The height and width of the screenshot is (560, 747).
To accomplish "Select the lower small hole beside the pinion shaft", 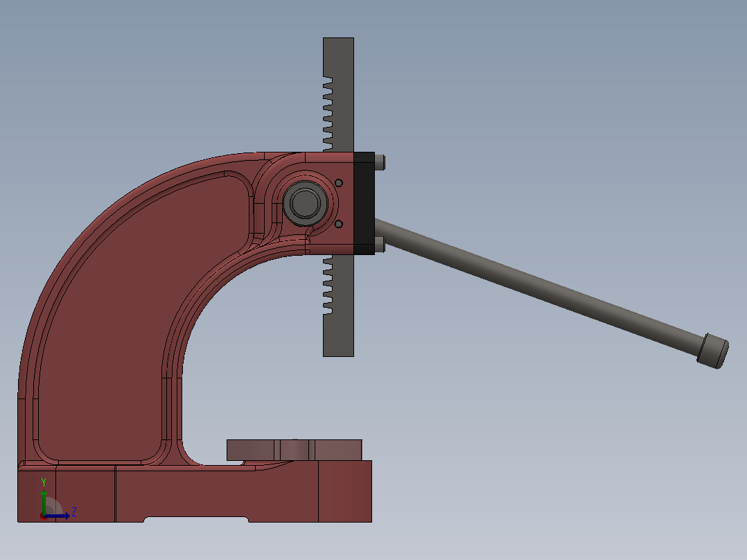I will click(339, 224).
